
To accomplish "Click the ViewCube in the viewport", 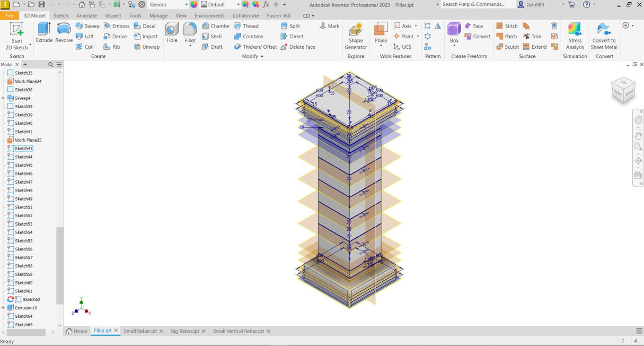I will pos(623,90).
